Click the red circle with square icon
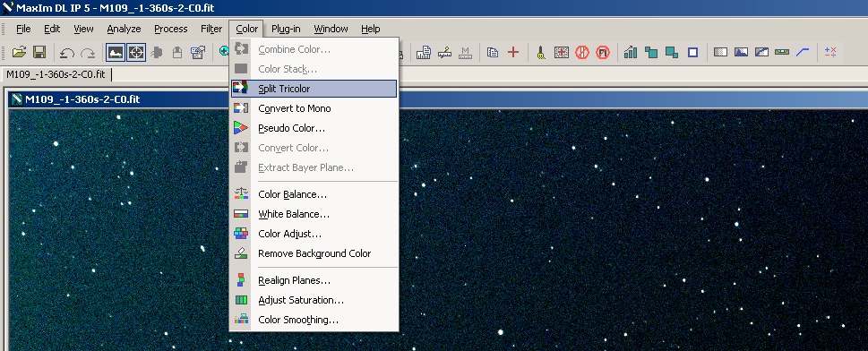This screenshot has width=868, height=351. coord(602,52)
